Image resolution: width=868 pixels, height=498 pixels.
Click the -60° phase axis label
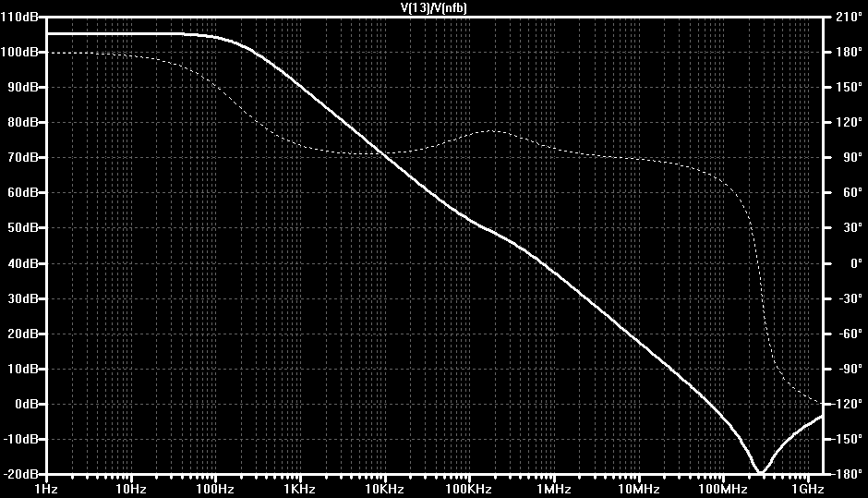click(850, 334)
